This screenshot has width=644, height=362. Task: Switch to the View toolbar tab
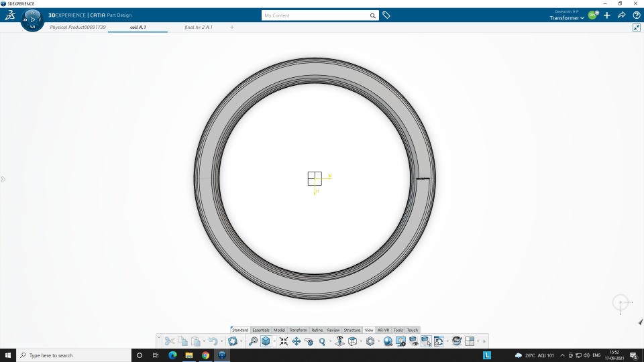[x=369, y=330]
